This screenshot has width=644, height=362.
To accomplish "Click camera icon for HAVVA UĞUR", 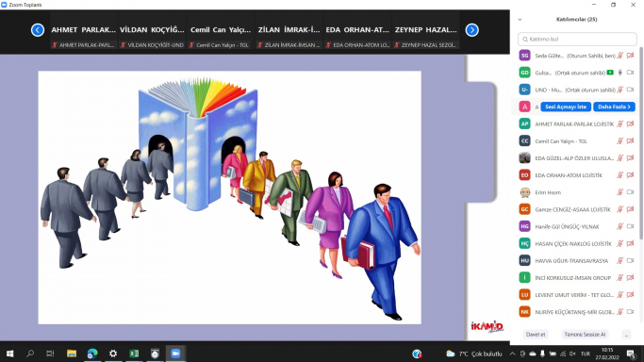I will click(x=631, y=260).
